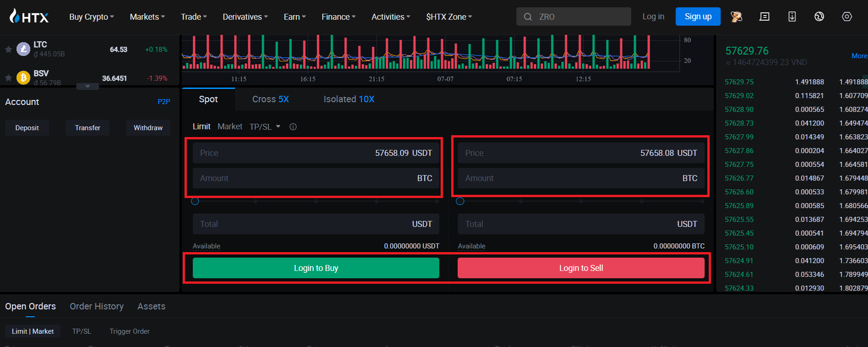Image resolution: width=868 pixels, height=347 pixels.
Task: Open the orders list icon in header
Action: coord(764,17)
